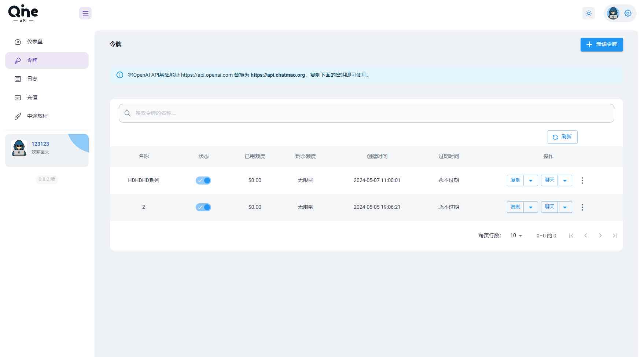Navigate to 日志 in the sidebar
This screenshot has width=644, height=357.
click(32, 79)
